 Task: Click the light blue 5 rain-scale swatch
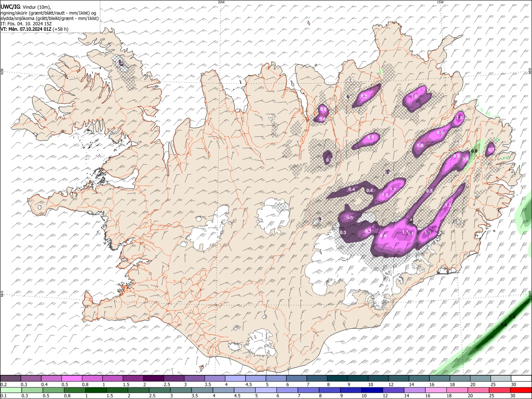pos(265,390)
